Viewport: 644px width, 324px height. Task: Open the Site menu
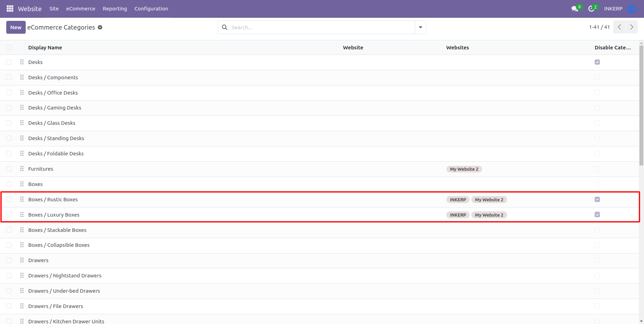pyautogui.click(x=54, y=9)
